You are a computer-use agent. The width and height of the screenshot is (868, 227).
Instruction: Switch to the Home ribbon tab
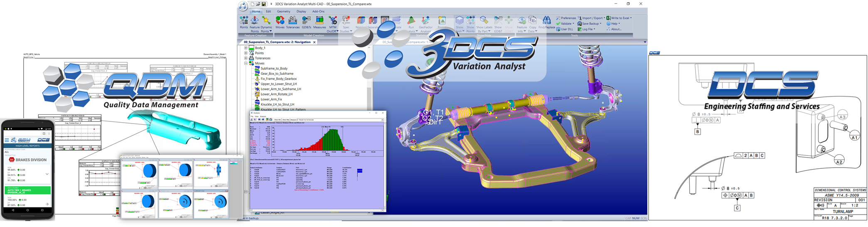tap(256, 12)
